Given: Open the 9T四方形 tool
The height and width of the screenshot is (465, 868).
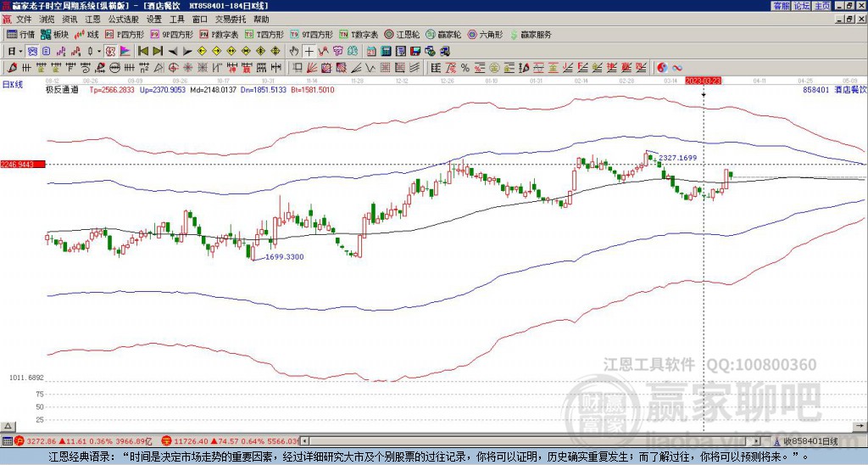Looking at the screenshot, I should (x=311, y=34).
